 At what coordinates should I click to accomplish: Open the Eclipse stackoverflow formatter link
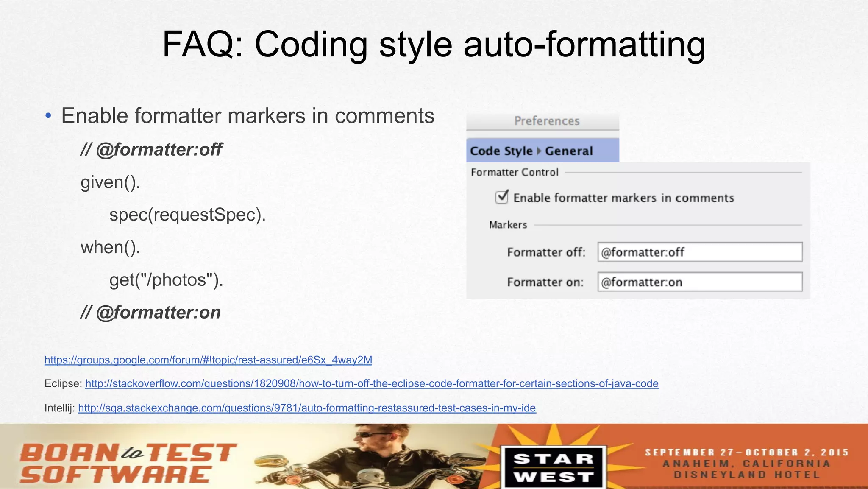pyautogui.click(x=372, y=384)
